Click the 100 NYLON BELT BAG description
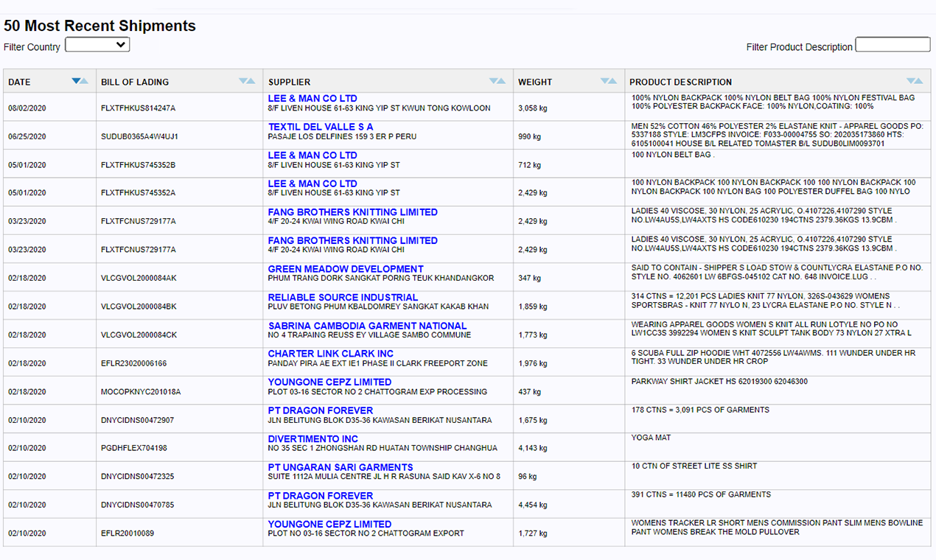The image size is (936, 560). 673,155
